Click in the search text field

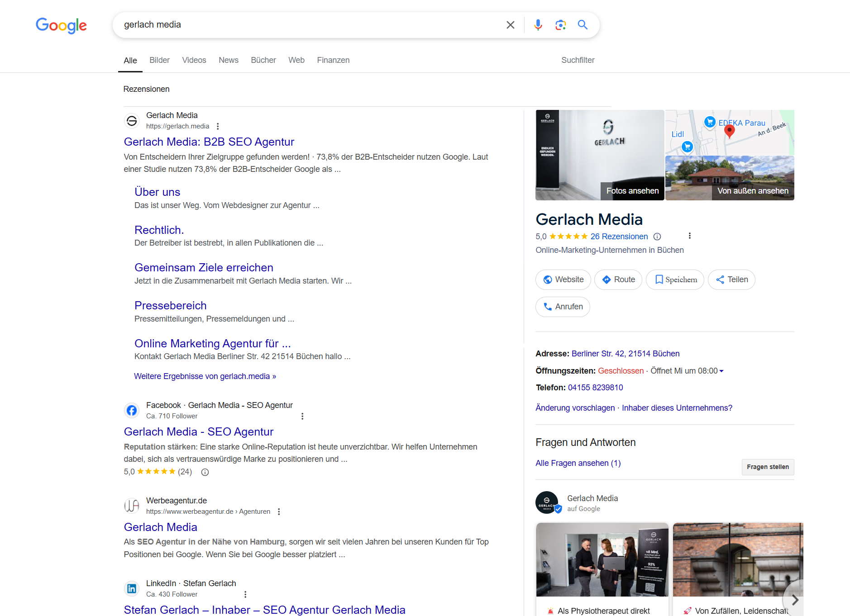click(x=308, y=25)
